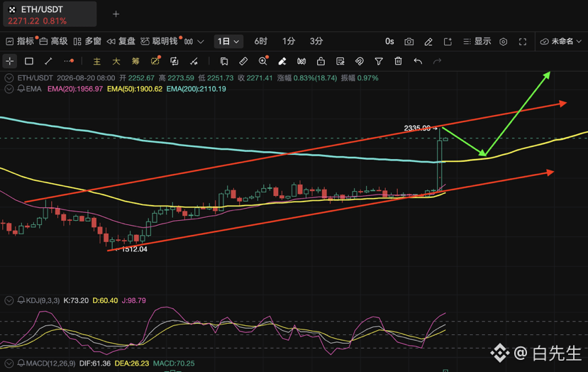Click the 2335.00 high price label
The height and width of the screenshot is (372, 588).
[x=417, y=128]
